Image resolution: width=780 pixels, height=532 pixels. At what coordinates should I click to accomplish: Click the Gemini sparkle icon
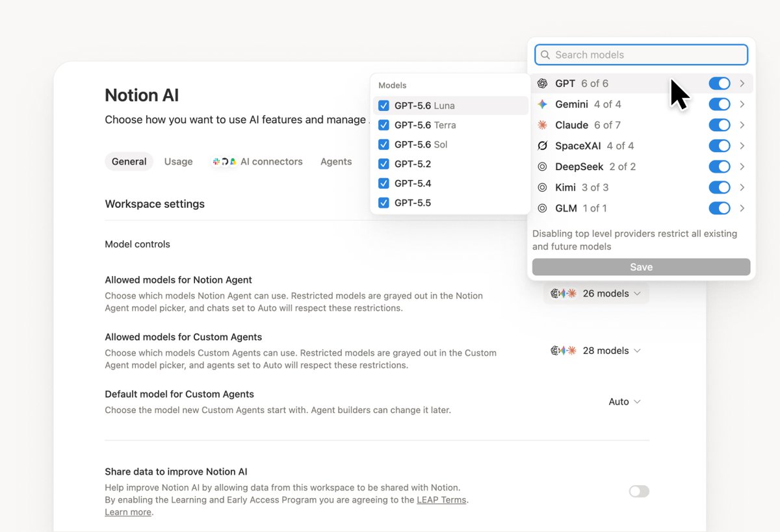[542, 104]
